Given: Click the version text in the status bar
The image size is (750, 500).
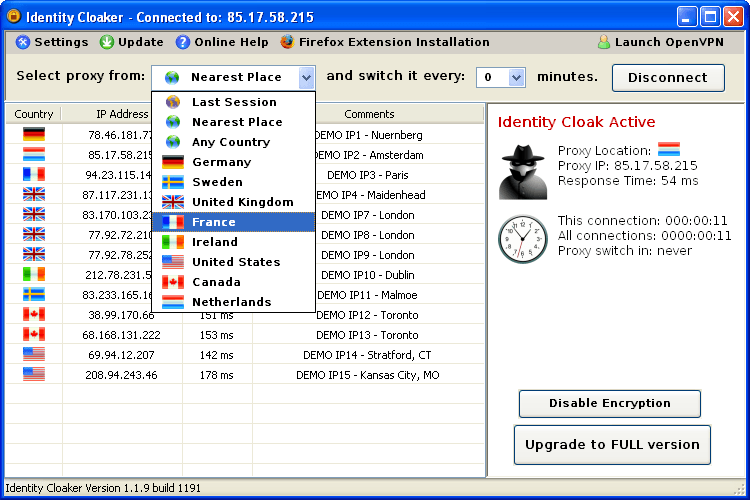Looking at the screenshot, I should (x=103, y=488).
